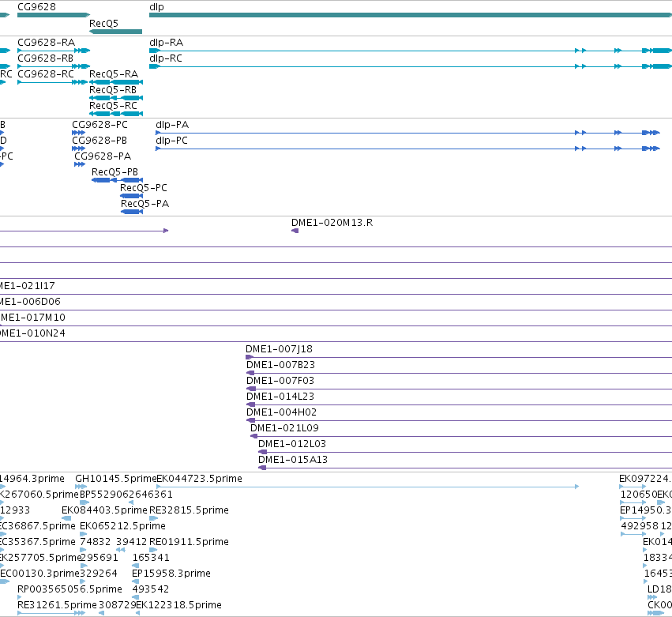Screen dimensions: 672x617
Task: Open the 006D06 BAC clone label
Action: 30,302
